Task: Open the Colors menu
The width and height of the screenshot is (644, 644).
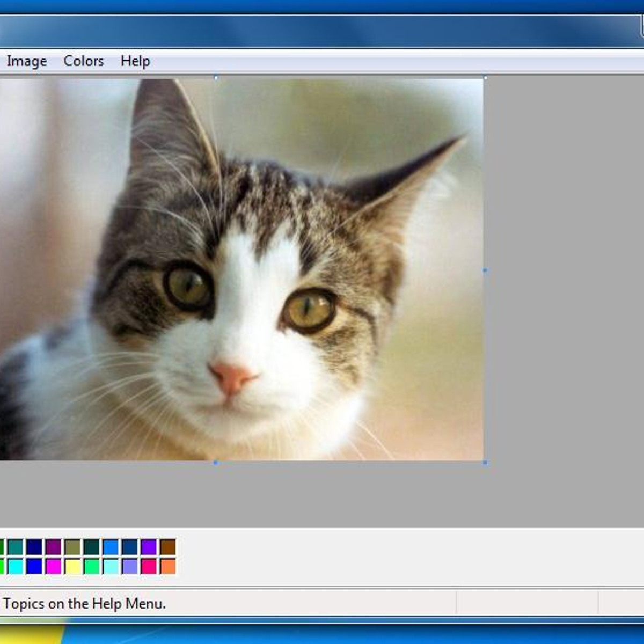Action: click(83, 61)
